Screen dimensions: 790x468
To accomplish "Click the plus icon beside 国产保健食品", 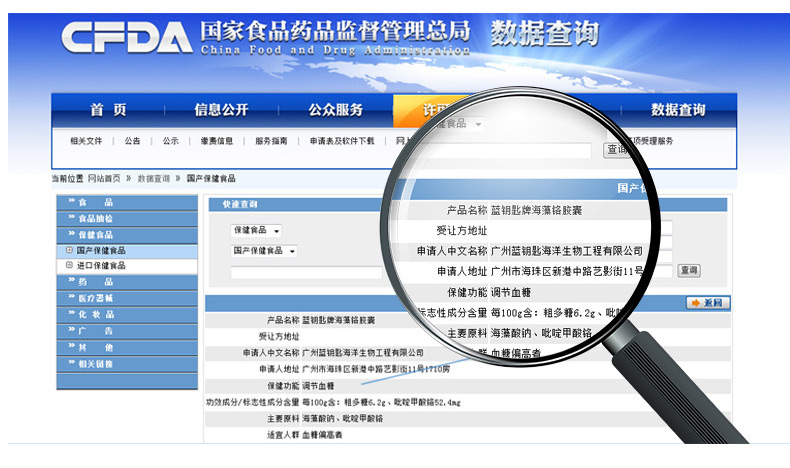I will click(70, 250).
